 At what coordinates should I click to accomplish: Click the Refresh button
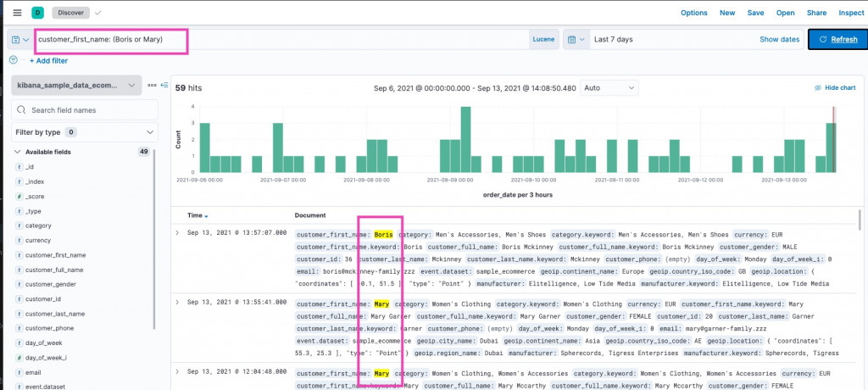(838, 39)
